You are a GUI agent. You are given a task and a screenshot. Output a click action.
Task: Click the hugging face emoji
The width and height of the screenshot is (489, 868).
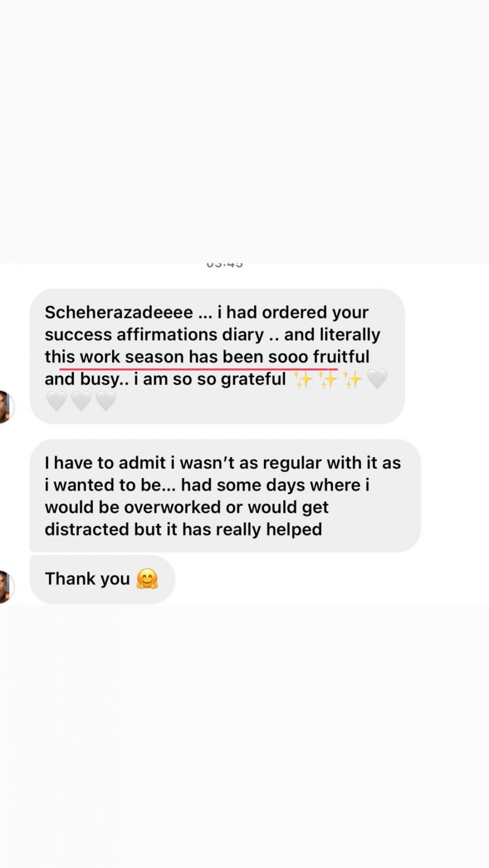click(147, 579)
